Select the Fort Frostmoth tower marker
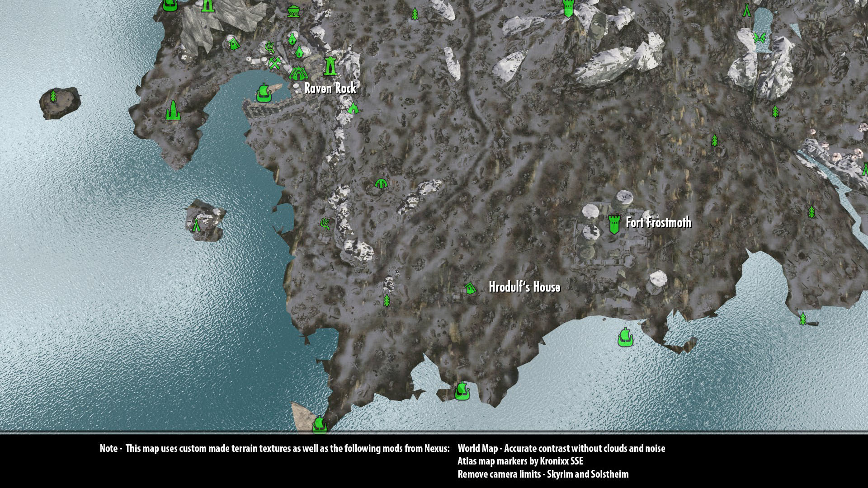This screenshot has width=868, height=488. point(613,224)
